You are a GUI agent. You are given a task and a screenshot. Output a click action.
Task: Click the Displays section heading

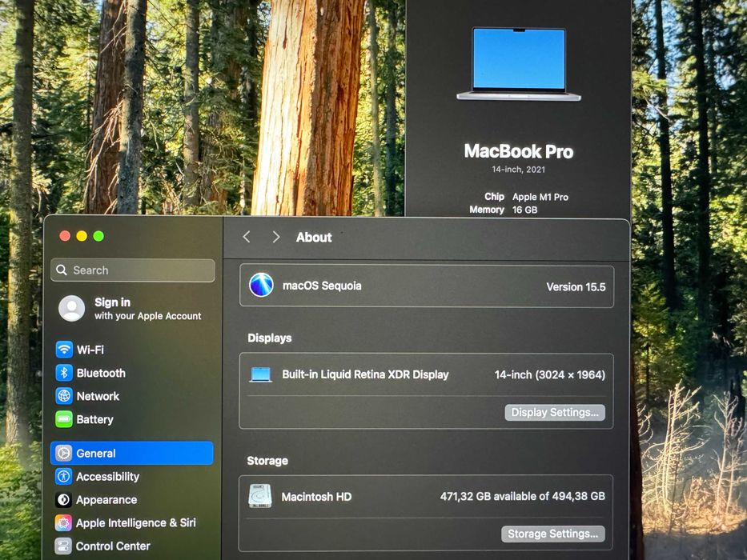[270, 338]
